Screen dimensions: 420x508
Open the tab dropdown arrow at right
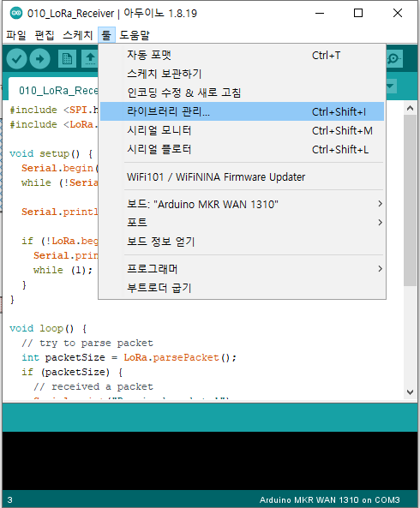point(391,87)
